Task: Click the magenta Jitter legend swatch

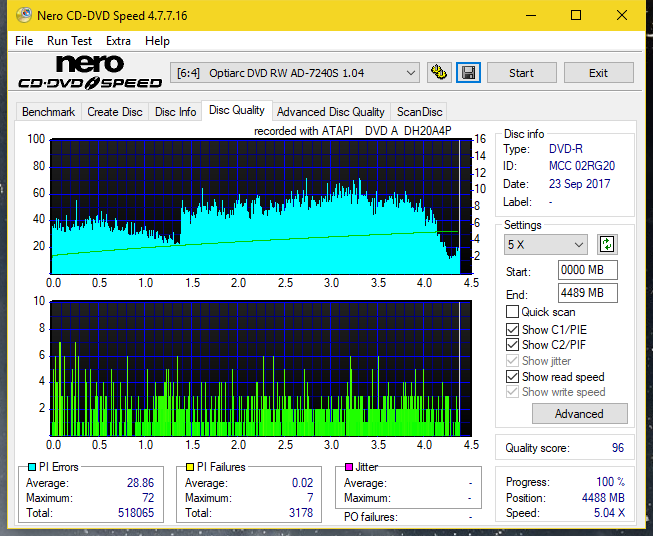Action: [x=349, y=467]
